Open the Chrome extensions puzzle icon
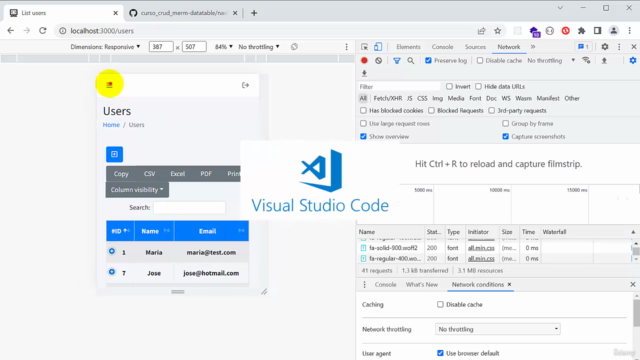 point(582,31)
